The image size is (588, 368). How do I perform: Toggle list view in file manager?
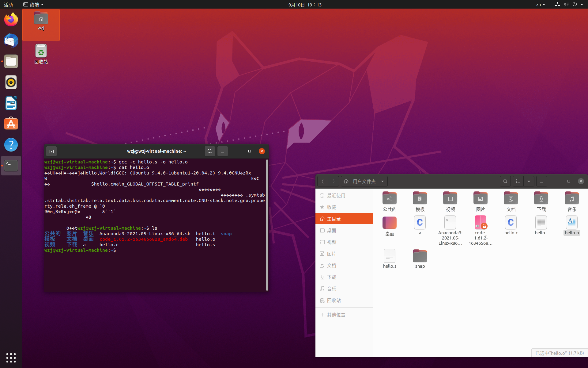(x=518, y=181)
